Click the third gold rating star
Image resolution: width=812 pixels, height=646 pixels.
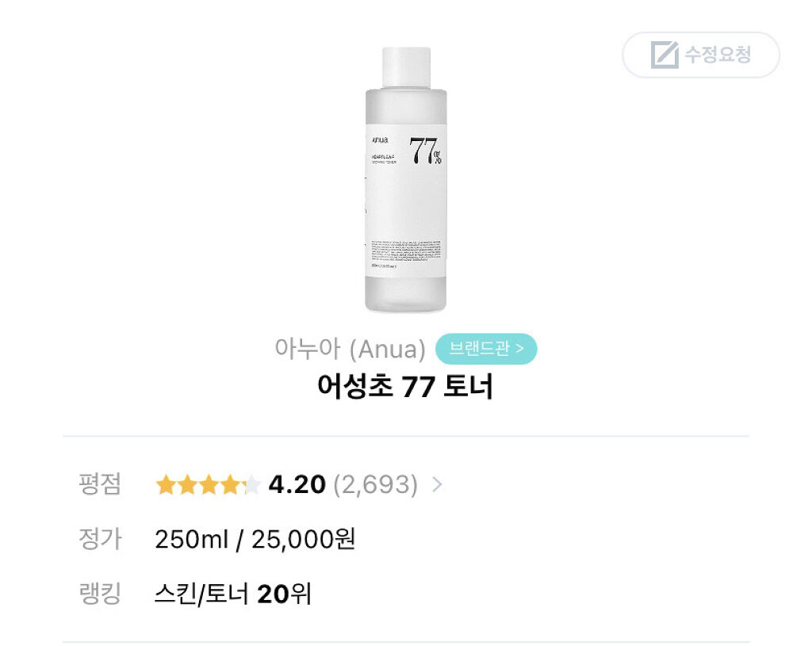click(209, 485)
